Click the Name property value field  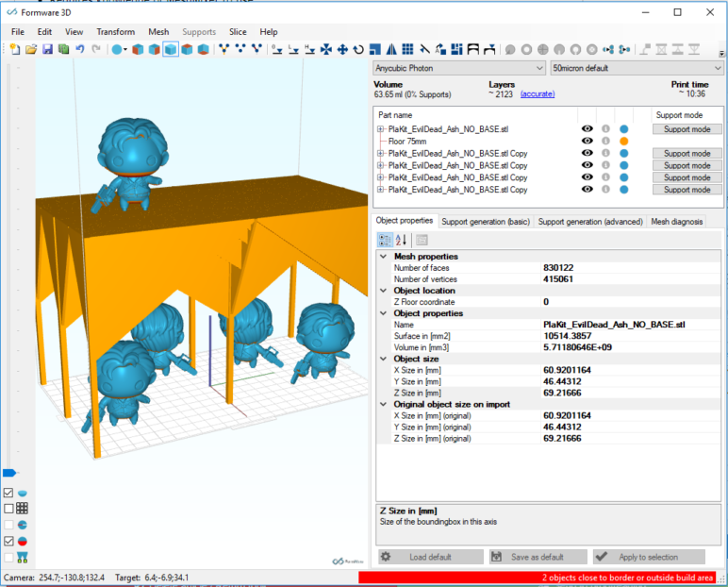[631, 325]
